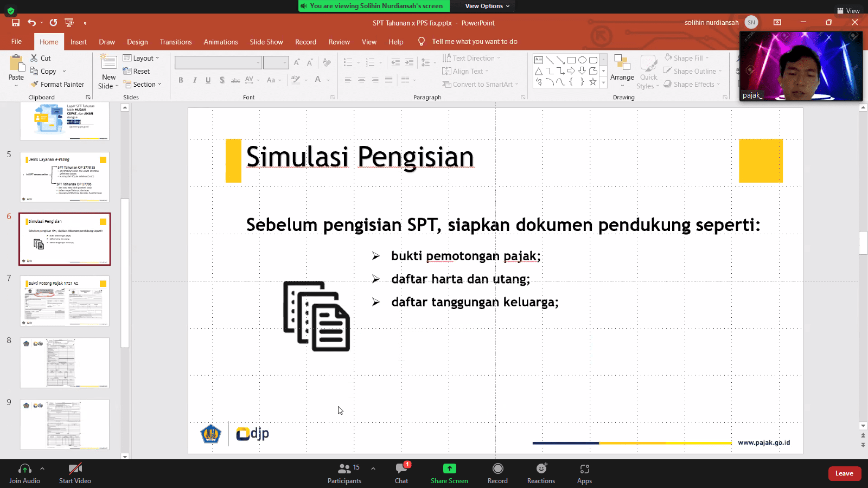Open the Slide Show tab
The width and height of the screenshot is (868, 488).
(266, 42)
